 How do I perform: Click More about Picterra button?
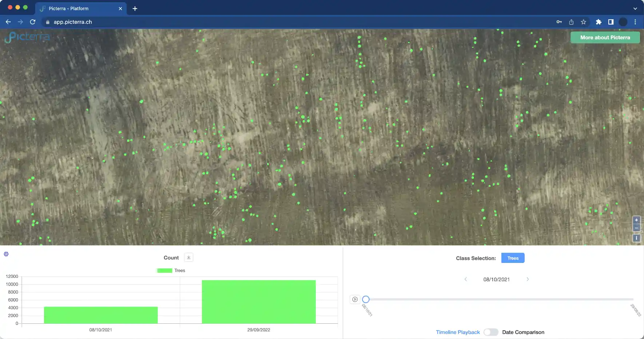605,37
